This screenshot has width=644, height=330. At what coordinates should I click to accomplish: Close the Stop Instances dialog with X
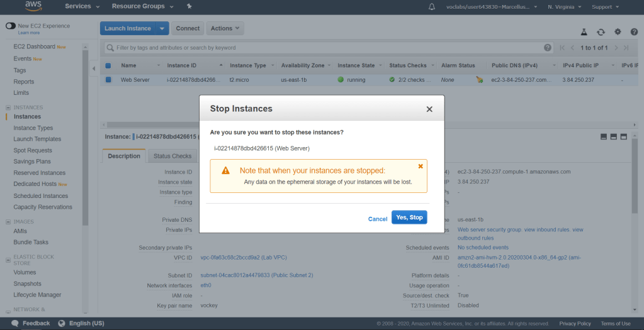point(429,109)
